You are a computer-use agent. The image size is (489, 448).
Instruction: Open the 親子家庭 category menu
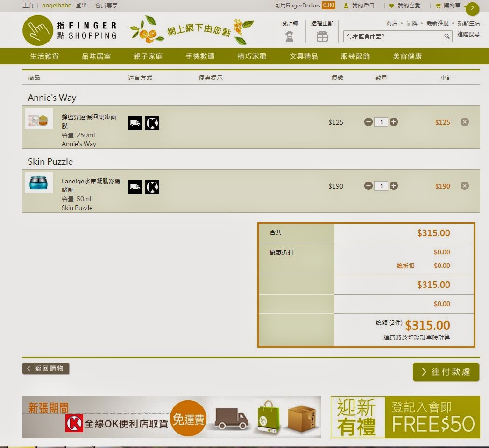148,56
